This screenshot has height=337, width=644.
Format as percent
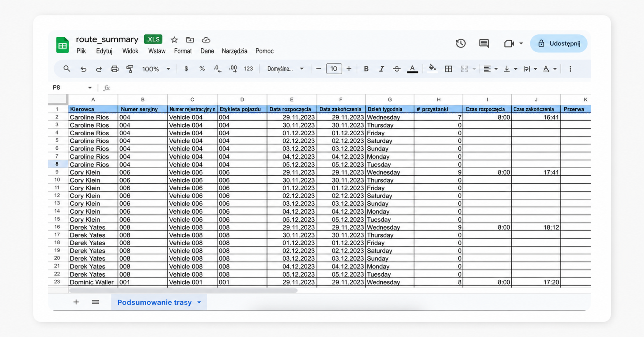point(202,69)
